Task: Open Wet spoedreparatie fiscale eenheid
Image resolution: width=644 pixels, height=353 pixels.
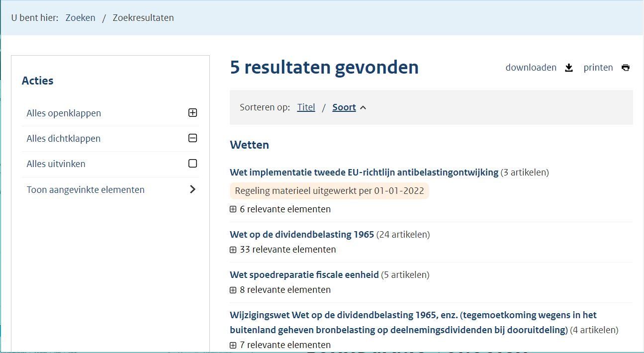Action: tap(304, 275)
